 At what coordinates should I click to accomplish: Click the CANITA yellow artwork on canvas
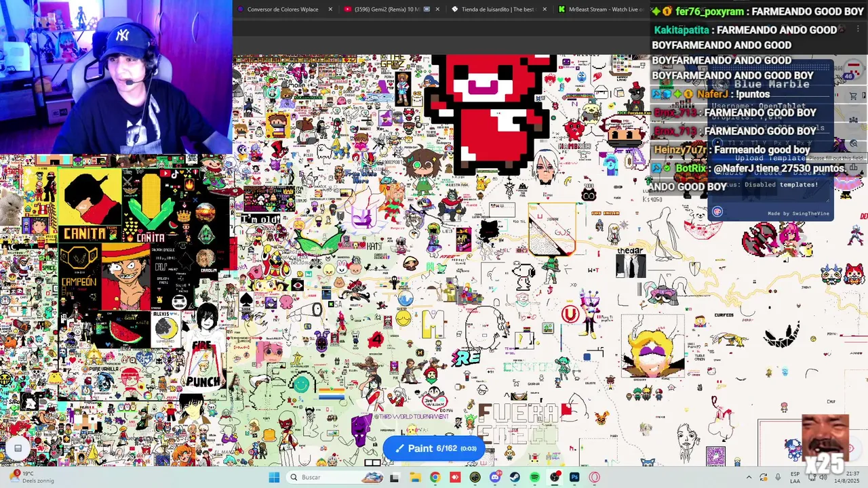point(90,205)
